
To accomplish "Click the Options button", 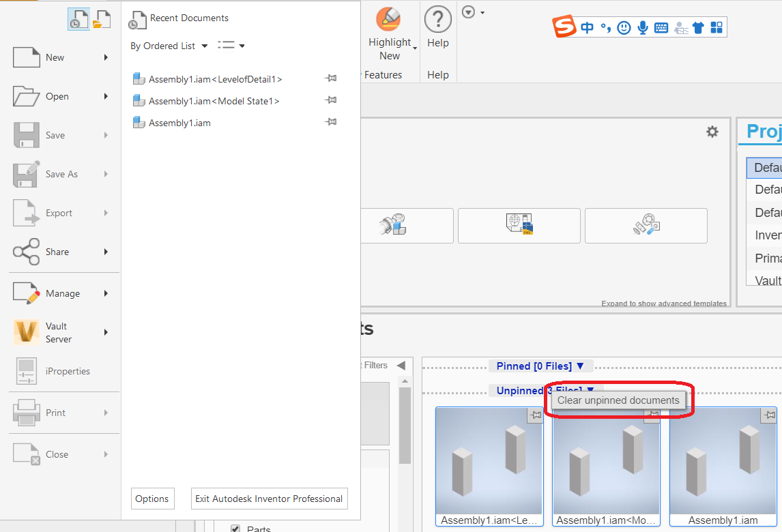I will (x=153, y=499).
